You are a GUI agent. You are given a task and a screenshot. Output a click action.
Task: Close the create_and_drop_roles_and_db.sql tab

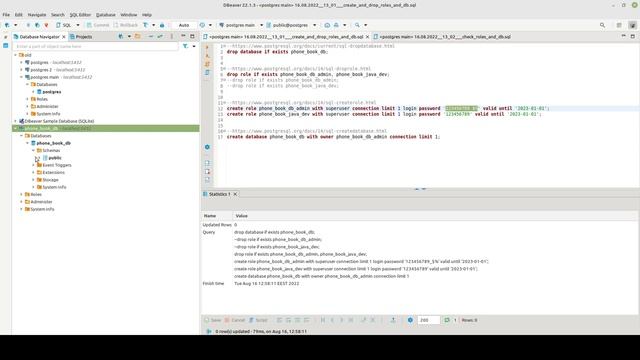(x=367, y=37)
